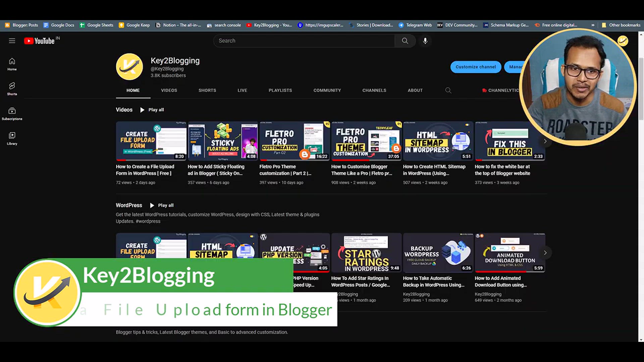Open imgupscaler bookmark
This screenshot has height=362, width=644.
tap(320, 25)
